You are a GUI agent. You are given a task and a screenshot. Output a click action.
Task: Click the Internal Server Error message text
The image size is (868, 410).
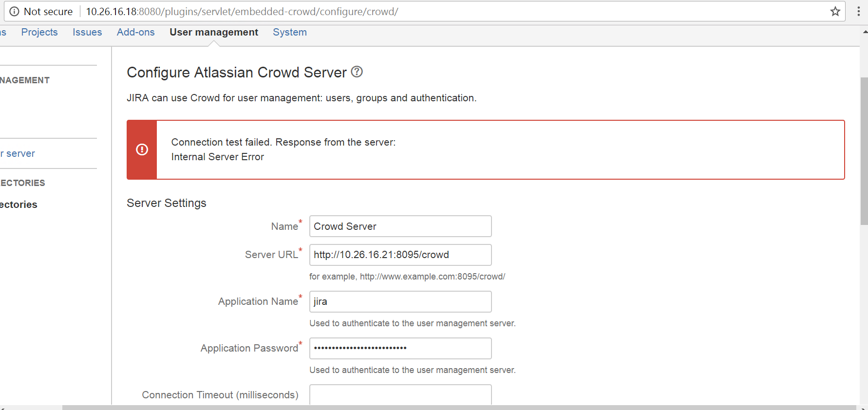(218, 157)
